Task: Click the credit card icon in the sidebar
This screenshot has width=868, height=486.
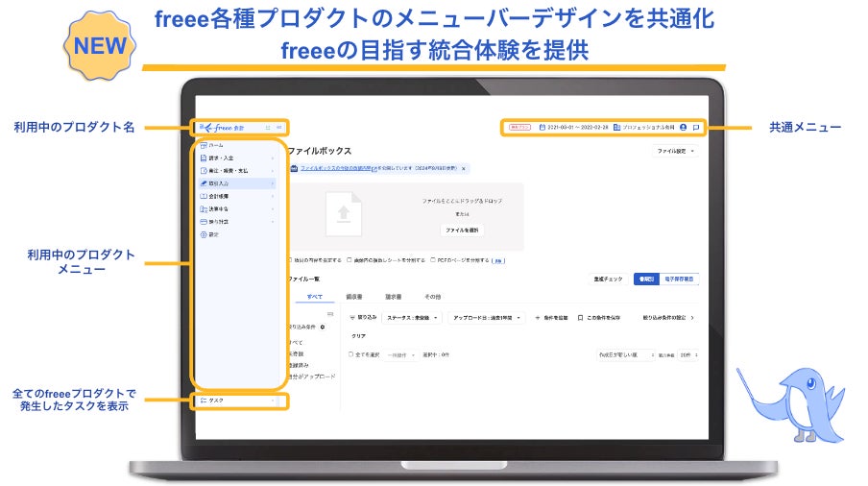Action: click(204, 222)
